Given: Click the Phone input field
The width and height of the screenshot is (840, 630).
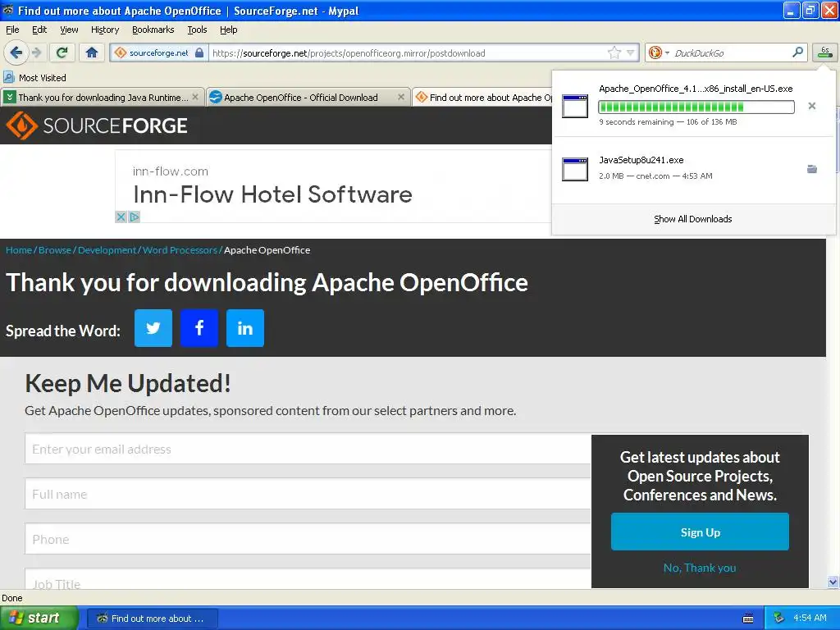Looking at the screenshot, I should [x=308, y=539].
